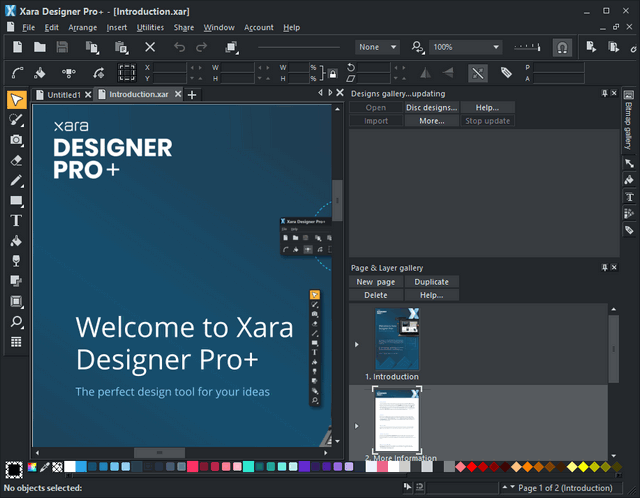Click the Disc designs... button
This screenshot has height=498, width=640.
coord(431,107)
